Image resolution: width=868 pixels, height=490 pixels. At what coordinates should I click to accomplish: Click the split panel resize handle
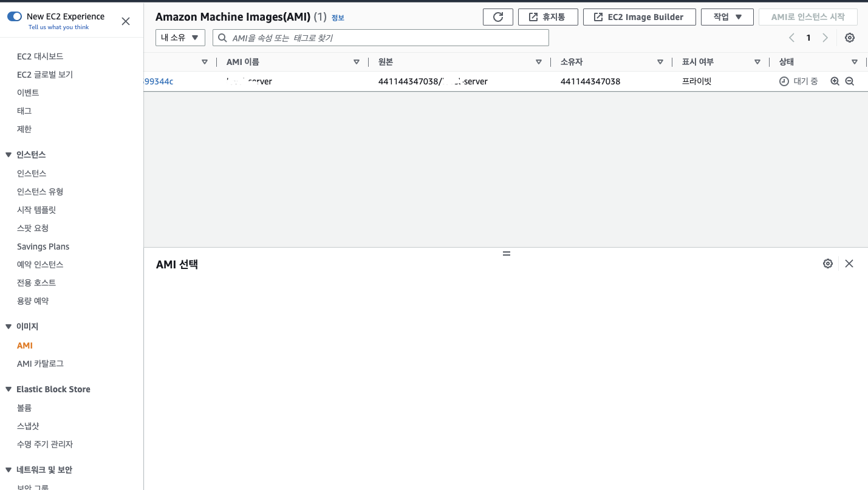click(x=507, y=253)
